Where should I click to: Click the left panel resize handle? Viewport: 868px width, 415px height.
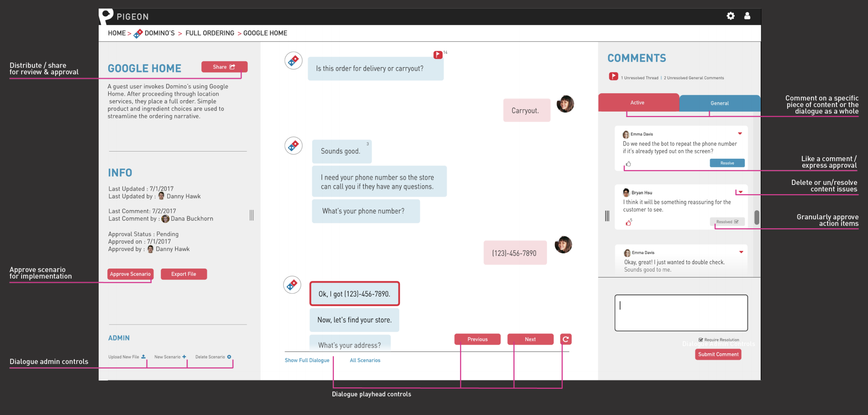pos(252,215)
